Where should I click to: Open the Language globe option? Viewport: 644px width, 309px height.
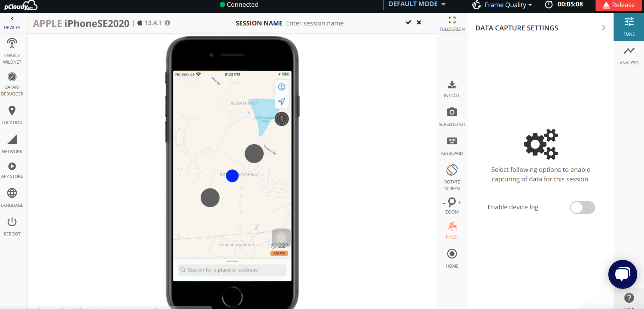(x=12, y=198)
